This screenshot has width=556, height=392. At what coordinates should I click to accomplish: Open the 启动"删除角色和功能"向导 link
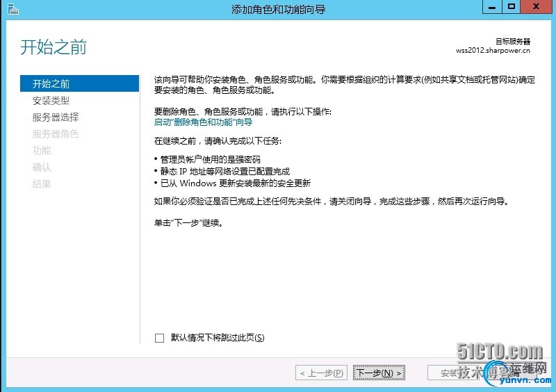pyautogui.click(x=203, y=122)
